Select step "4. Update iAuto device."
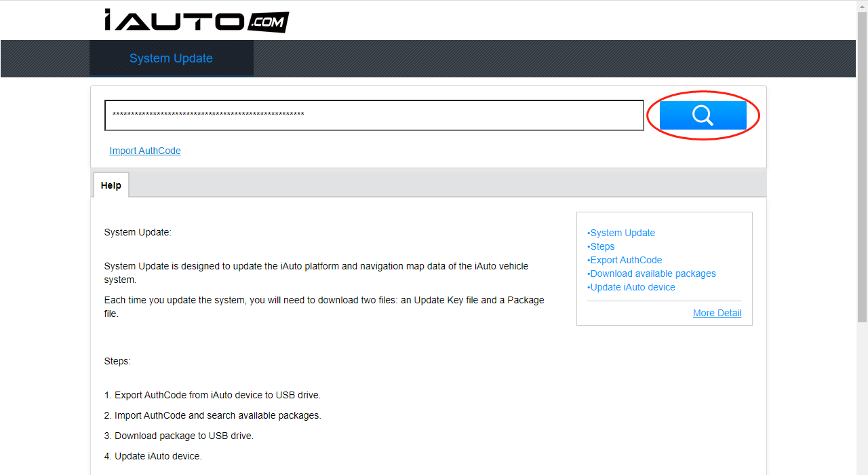This screenshot has width=868, height=475. (153, 456)
